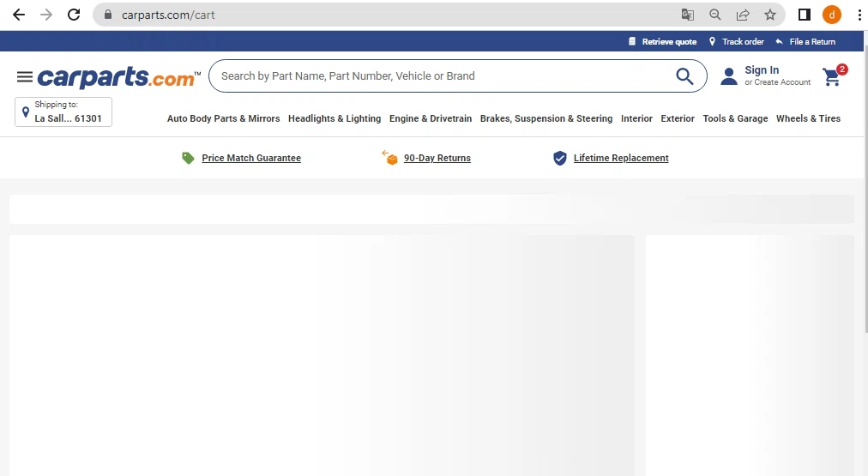Screen dimensions: 868x476
Task: Open Headlights & Lighting category
Action: tap(335, 118)
